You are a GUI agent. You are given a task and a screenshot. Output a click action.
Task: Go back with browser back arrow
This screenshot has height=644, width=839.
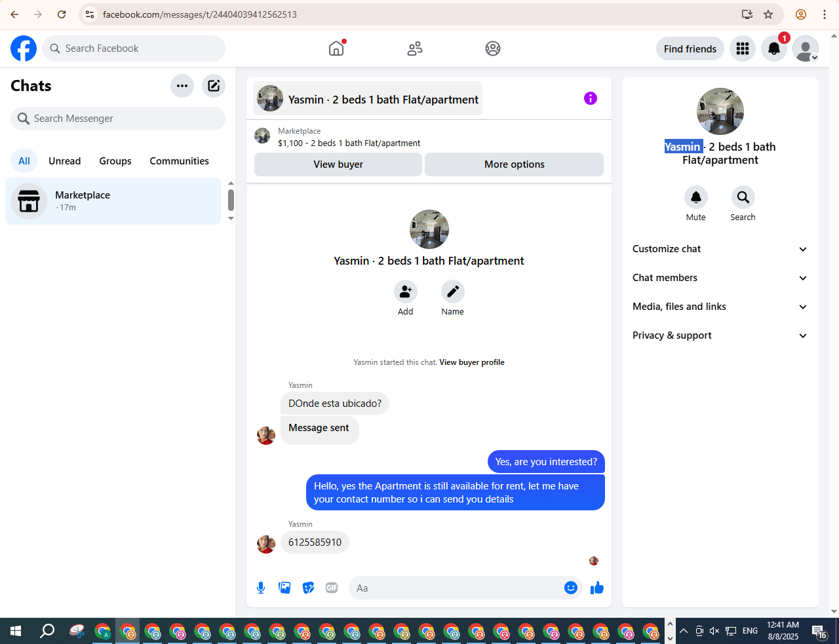point(14,14)
